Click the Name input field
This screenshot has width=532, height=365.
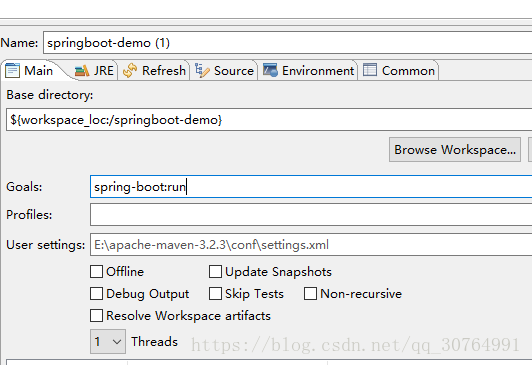click(287, 43)
